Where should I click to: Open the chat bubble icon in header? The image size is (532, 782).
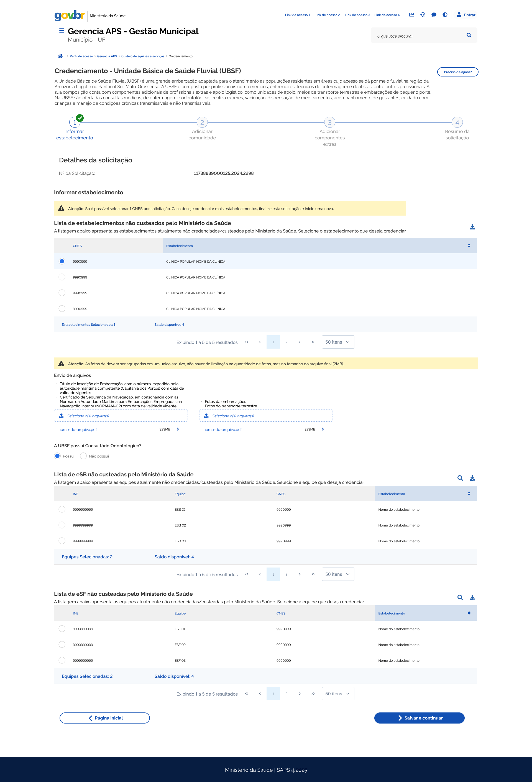(x=434, y=15)
